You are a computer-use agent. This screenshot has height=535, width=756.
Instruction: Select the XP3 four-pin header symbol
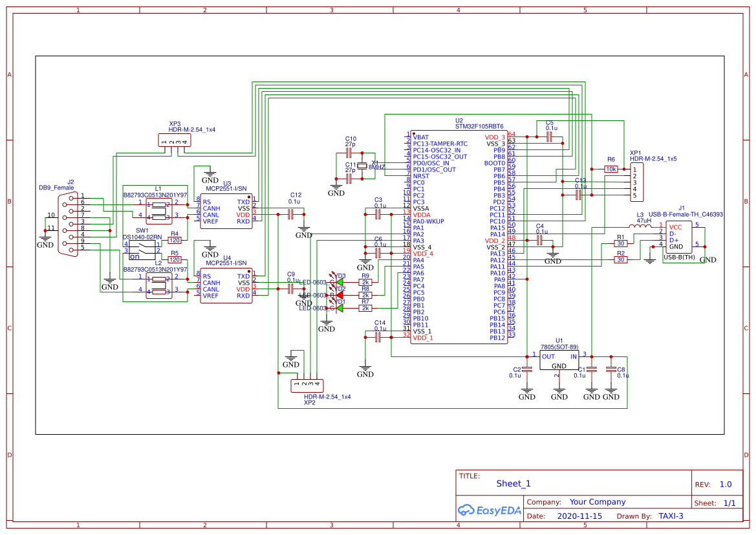point(175,140)
